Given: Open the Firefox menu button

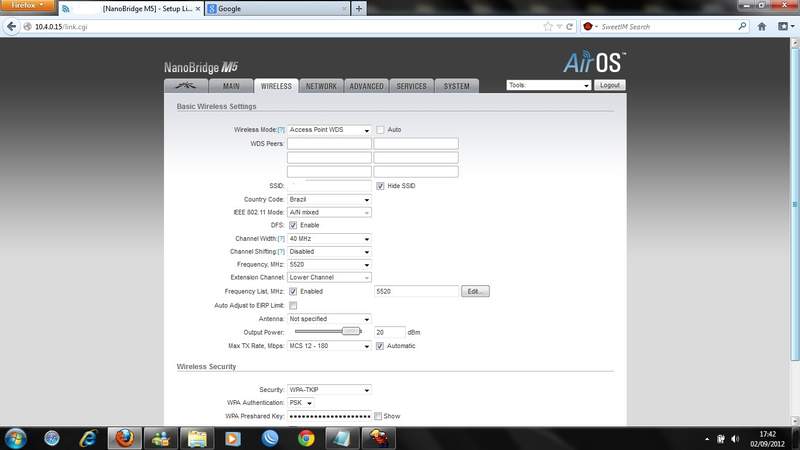Looking at the screenshot, I should pos(27,5).
